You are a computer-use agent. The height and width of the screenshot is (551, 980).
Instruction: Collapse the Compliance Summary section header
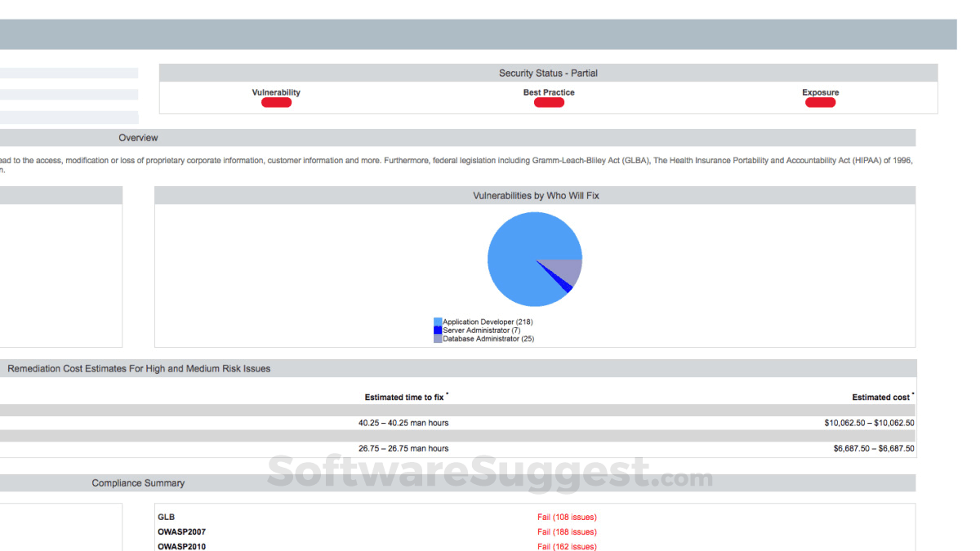point(137,482)
